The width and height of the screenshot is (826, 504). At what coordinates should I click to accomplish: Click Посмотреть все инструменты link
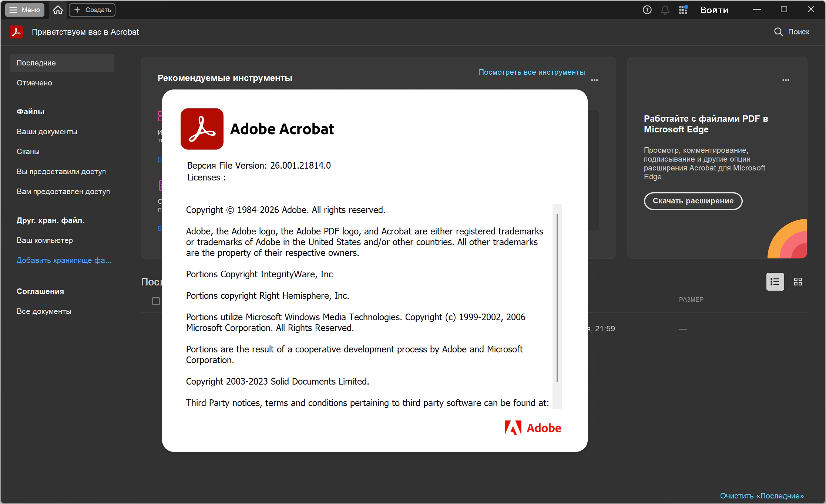pyautogui.click(x=532, y=72)
